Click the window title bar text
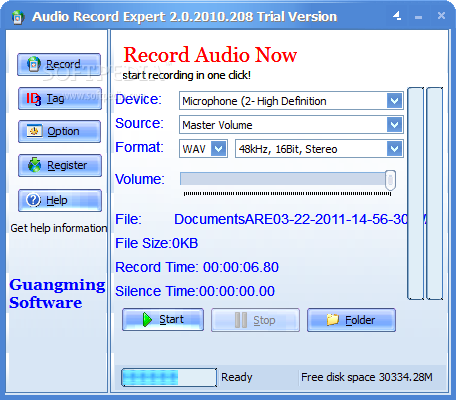Viewport: 456px width, 400px height. click(x=184, y=17)
